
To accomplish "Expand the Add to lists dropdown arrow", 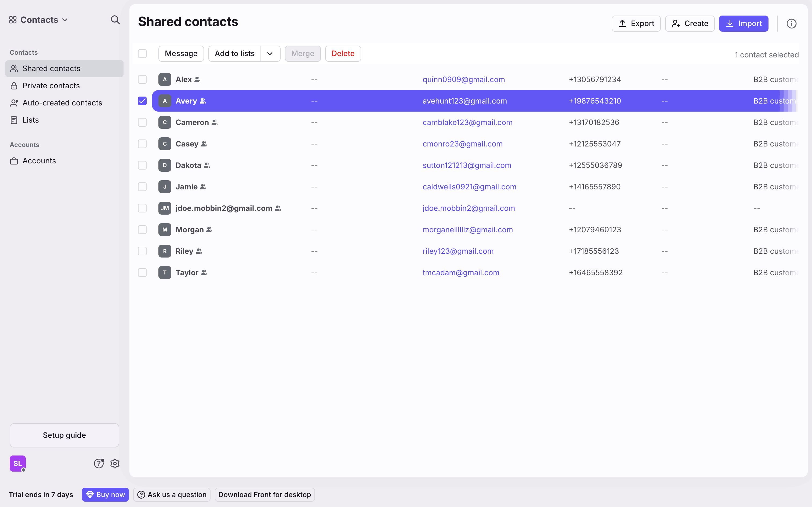I will pyautogui.click(x=270, y=54).
